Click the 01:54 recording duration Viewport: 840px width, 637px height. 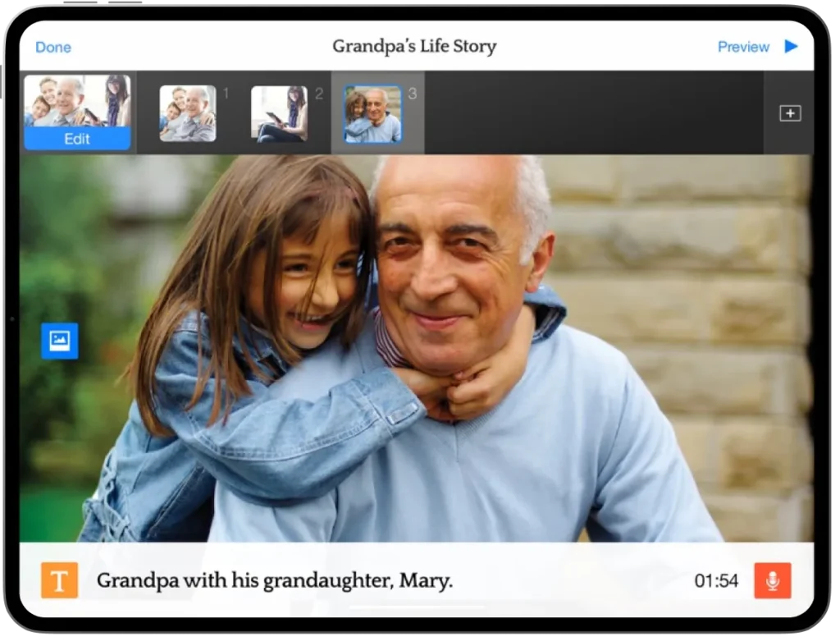(716, 581)
